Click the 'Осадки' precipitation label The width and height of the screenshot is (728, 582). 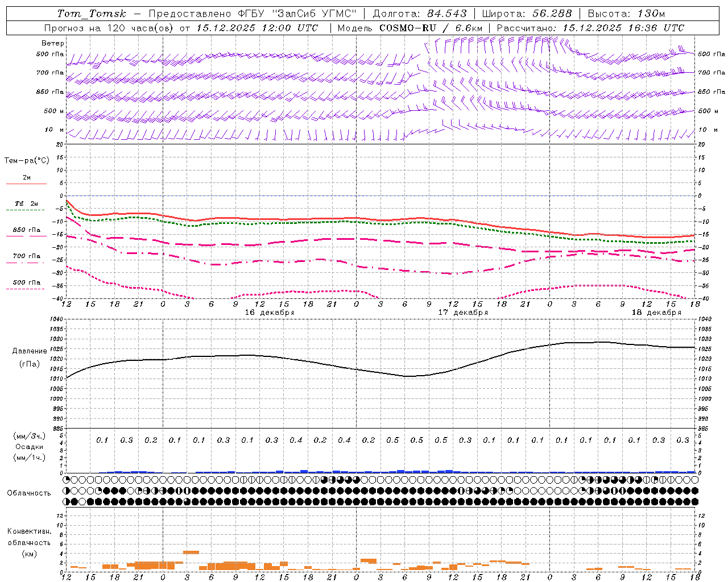(29, 447)
